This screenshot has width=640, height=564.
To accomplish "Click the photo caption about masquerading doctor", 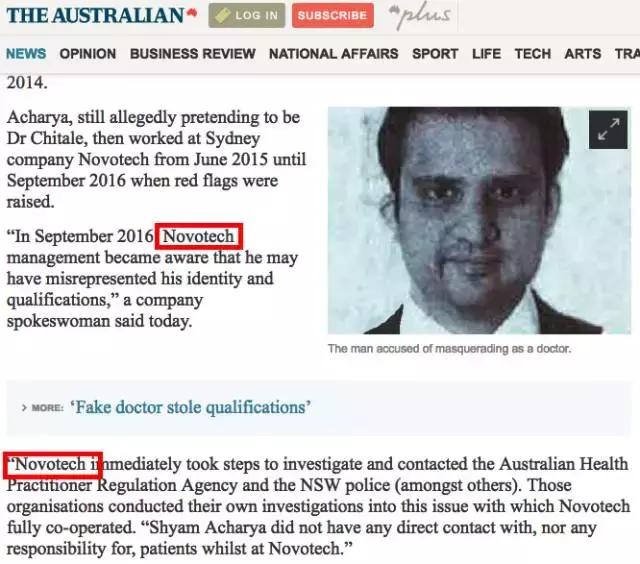I will tap(449, 349).
